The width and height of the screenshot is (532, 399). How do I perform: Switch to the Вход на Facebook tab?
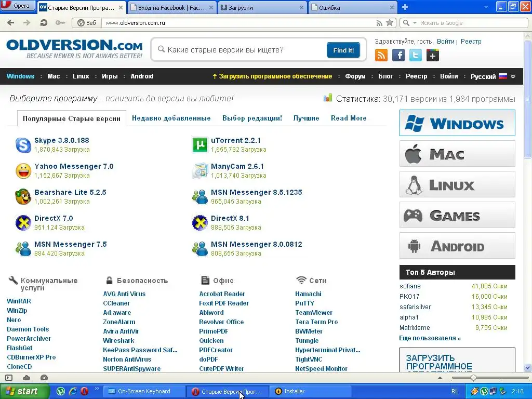(x=171, y=7)
